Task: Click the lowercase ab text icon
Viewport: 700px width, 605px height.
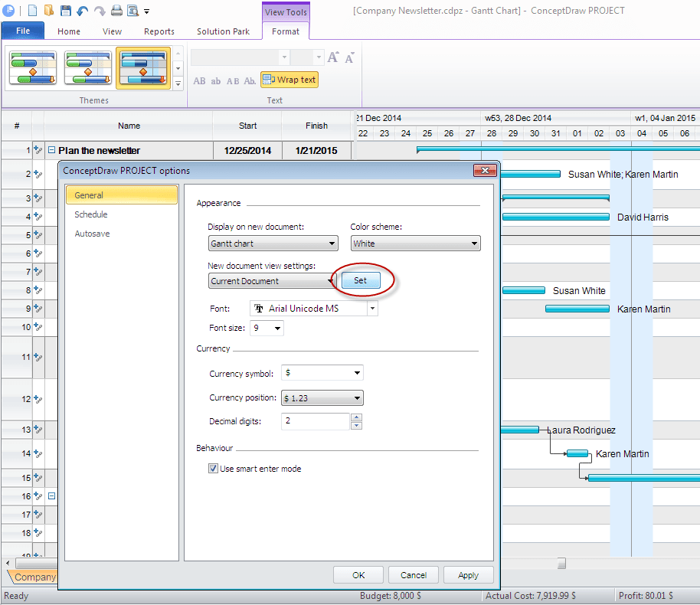Action: (216, 81)
